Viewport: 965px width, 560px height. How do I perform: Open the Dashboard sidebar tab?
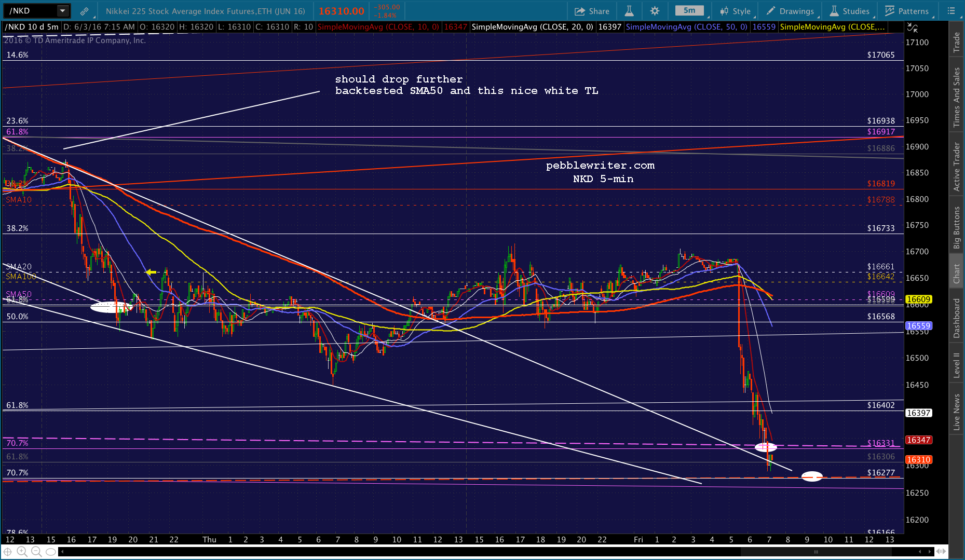[x=957, y=318]
